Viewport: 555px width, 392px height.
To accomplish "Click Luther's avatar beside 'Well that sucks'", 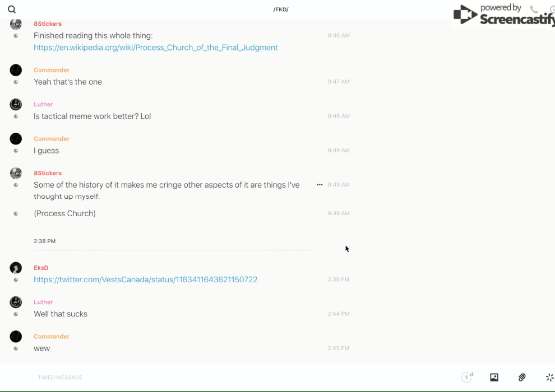I will point(16,302).
